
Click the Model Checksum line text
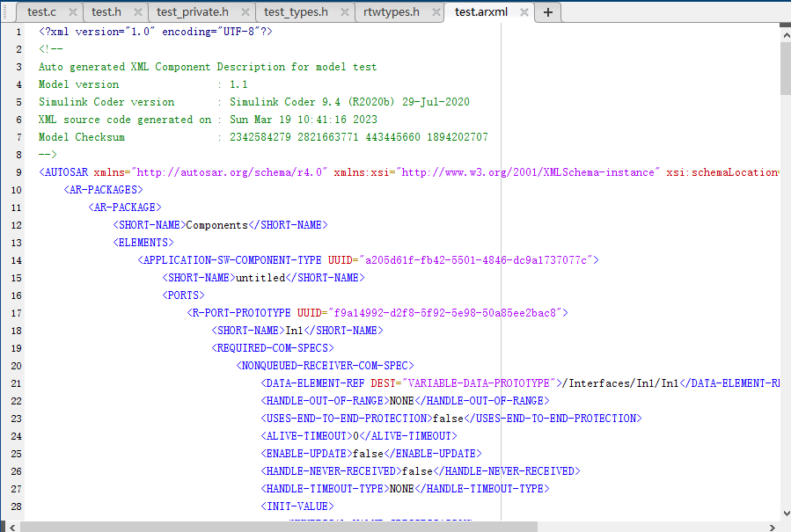84,136
